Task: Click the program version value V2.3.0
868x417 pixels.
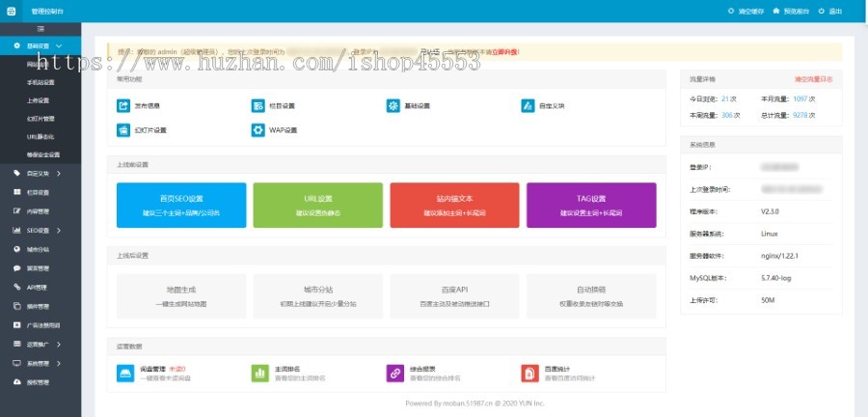Action: pos(770,211)
